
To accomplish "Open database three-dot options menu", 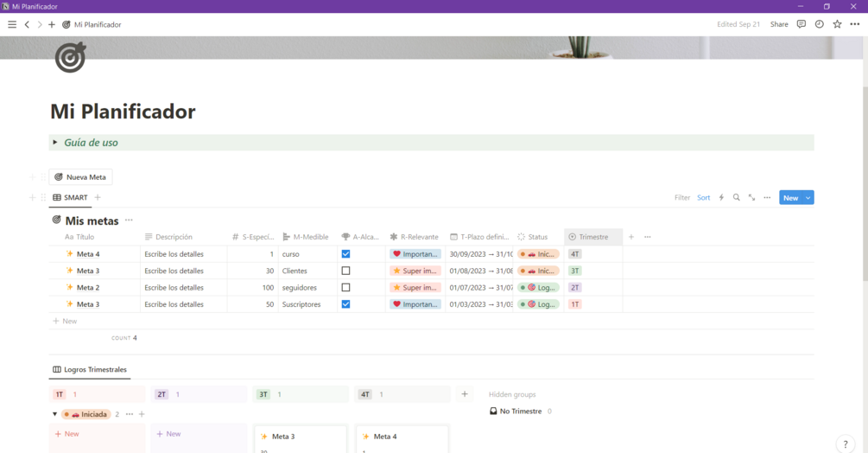I will (767, 198).
